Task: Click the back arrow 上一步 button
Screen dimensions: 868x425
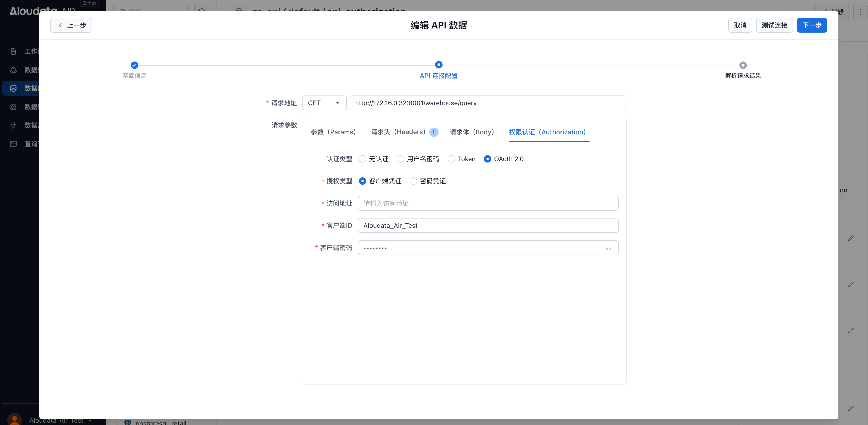Action: point(71,25)
